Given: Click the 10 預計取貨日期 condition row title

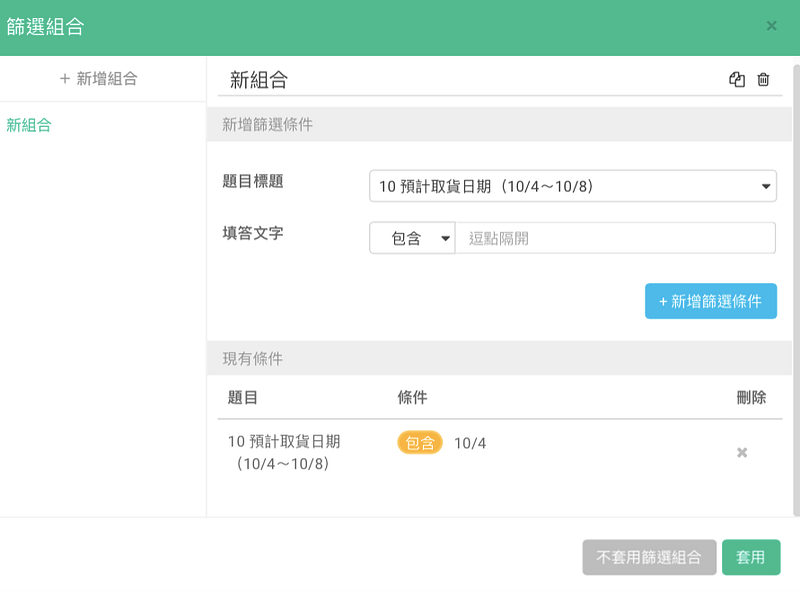Looking at the screenshot, I should (x=284, y=452).
